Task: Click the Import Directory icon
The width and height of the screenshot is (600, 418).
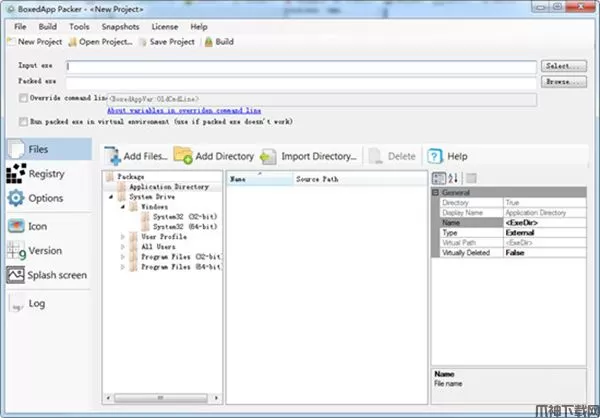Action: pyautogui.click(x=268, y=157)
